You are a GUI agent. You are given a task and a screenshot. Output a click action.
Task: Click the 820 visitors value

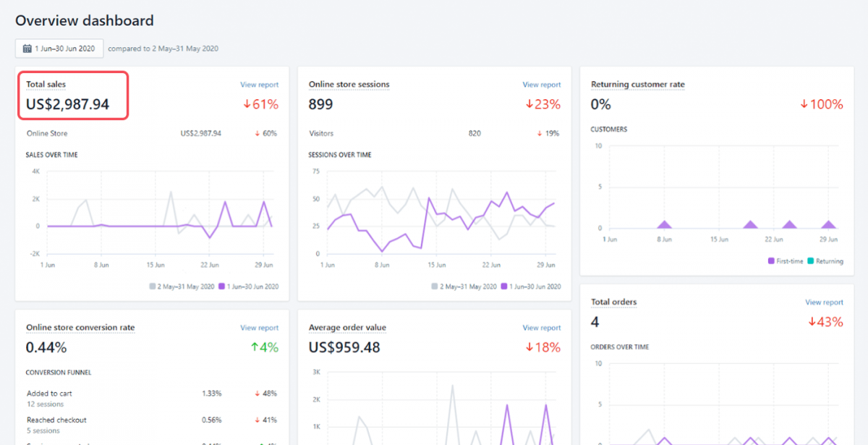click(475, 133)
